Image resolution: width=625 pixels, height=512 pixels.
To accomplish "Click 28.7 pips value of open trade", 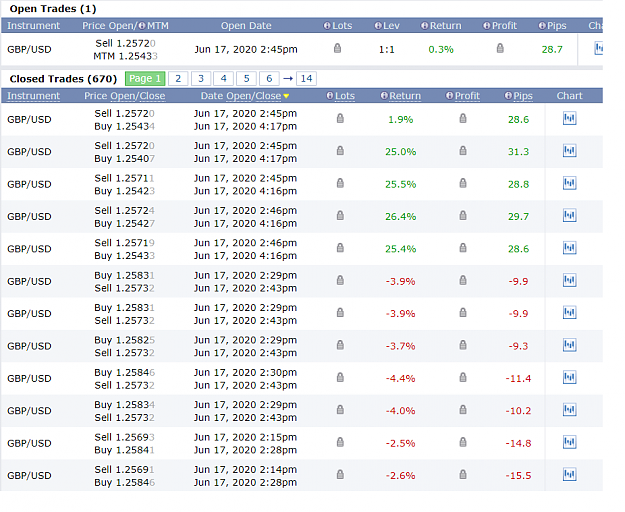I will point(552,49).
